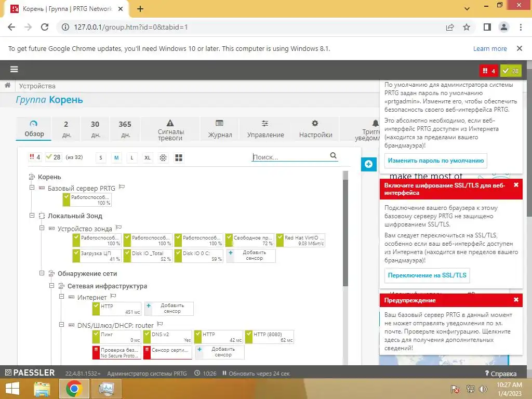Click the volume icon in system tray

pyautogui.click(x=483, y=389)
